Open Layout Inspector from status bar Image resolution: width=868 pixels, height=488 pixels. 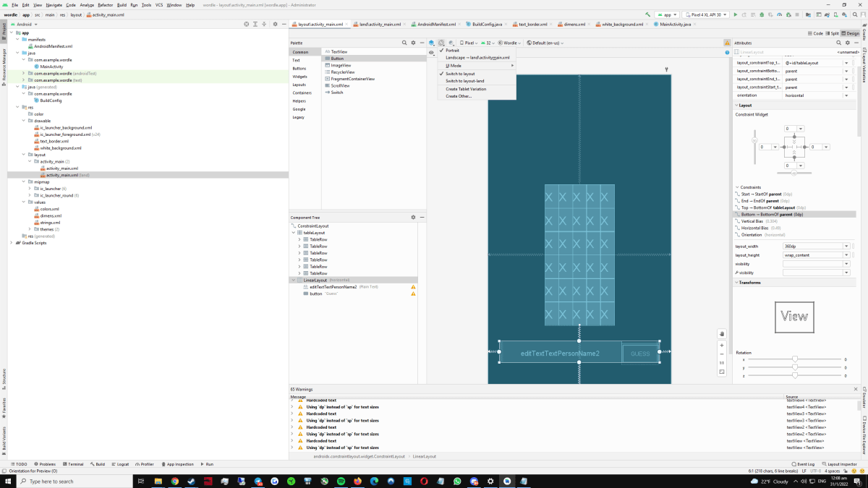click(x=841, y=464)
